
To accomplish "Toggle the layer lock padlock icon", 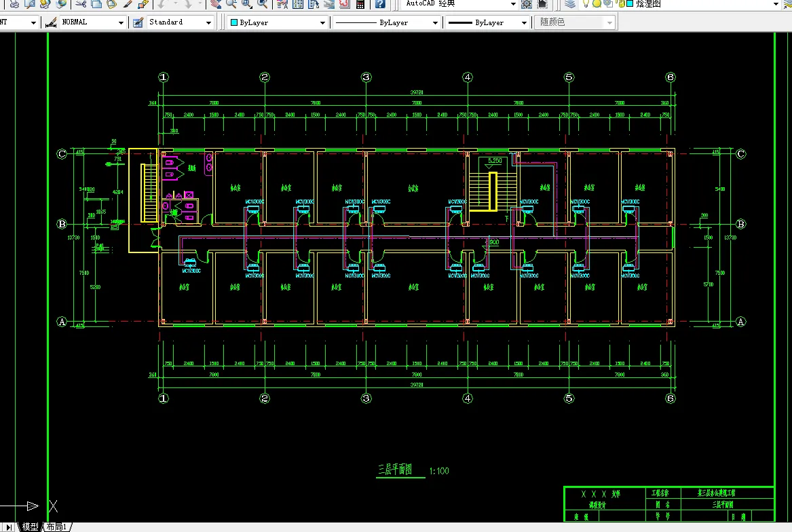I will tap(620, 3).
